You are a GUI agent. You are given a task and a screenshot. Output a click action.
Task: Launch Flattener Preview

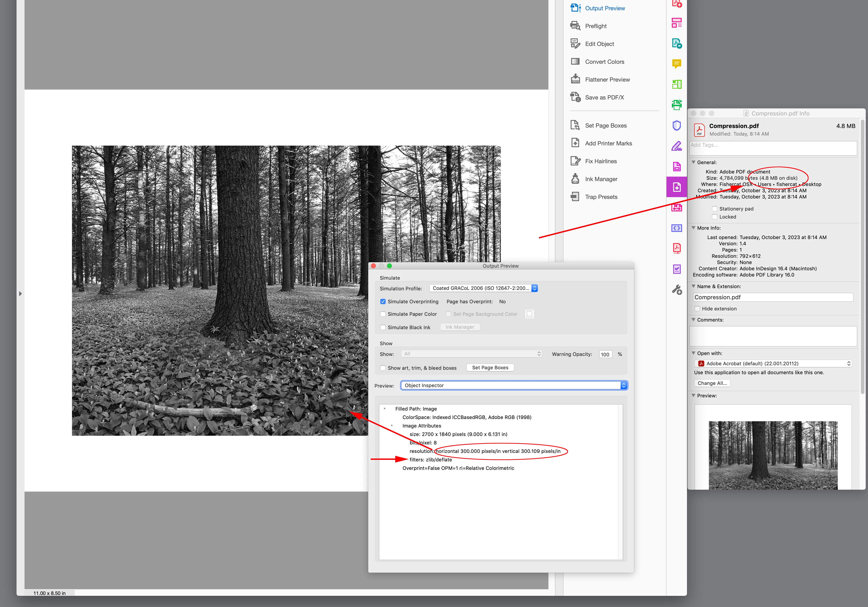pos(607,79)
